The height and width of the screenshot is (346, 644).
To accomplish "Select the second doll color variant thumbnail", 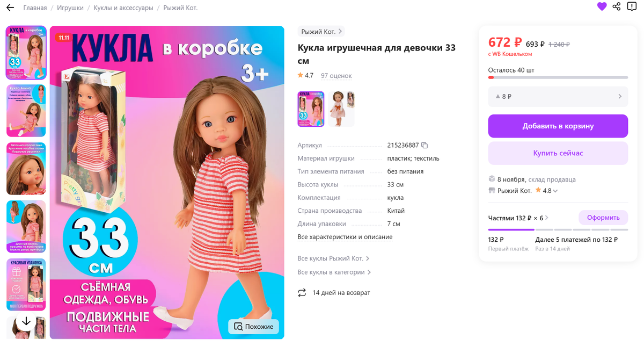I will coord(341,109).
